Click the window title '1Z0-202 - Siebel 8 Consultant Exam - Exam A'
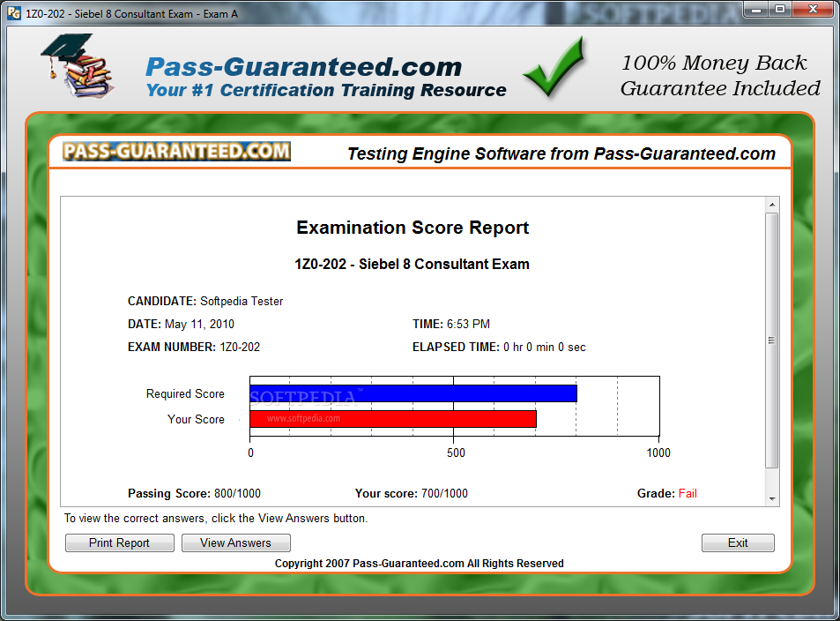The height and width of the screenshot is (621, 840). pos(132,14)
